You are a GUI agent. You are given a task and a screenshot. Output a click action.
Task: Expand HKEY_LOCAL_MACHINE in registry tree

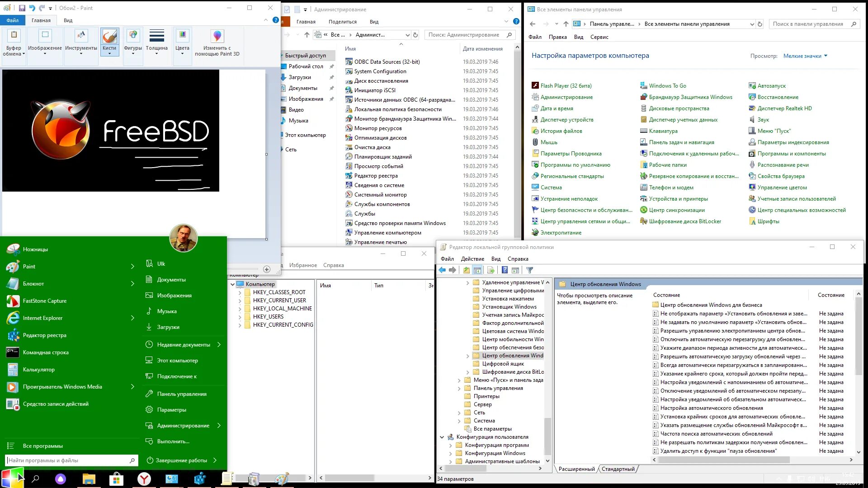point(240,309)
